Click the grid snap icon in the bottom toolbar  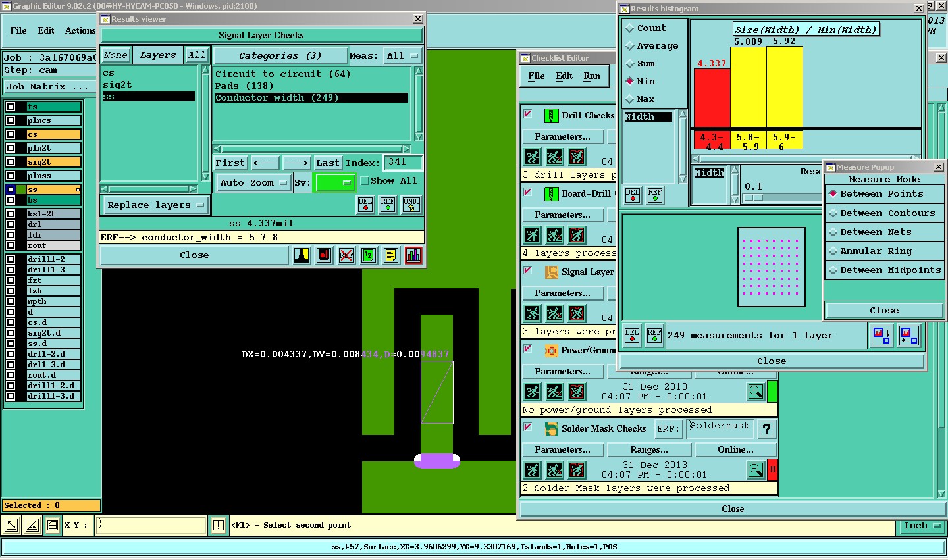pos(53,525)
